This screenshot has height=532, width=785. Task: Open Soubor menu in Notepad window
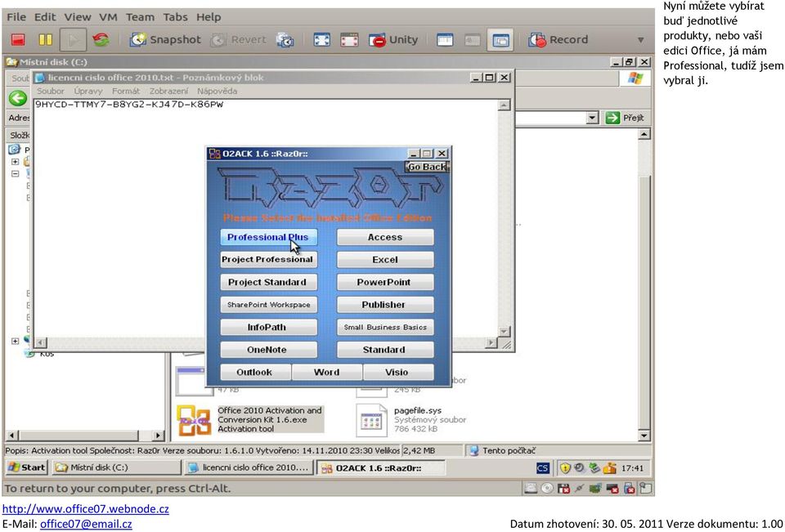click(51, 91)
